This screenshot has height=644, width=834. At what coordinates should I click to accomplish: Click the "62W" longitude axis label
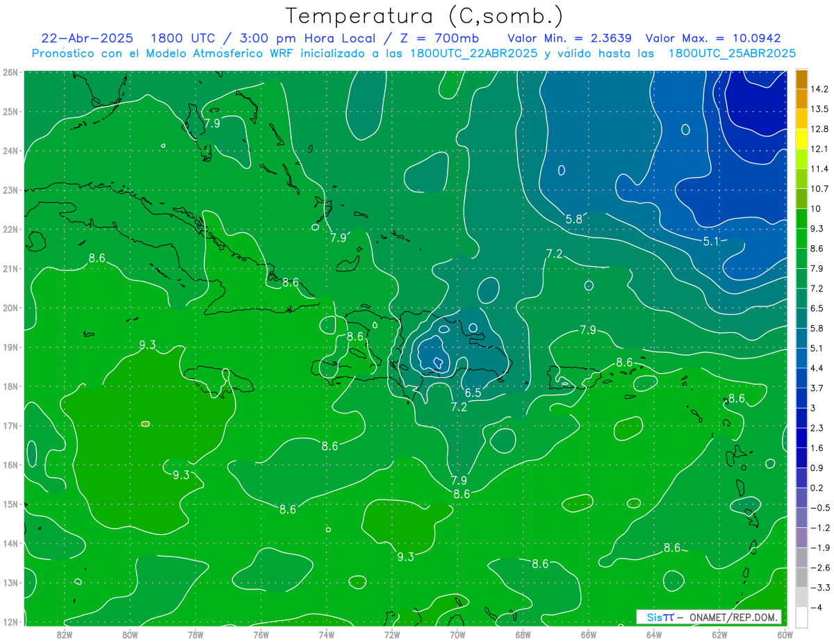pyautogui.click(x=719, y=634)
